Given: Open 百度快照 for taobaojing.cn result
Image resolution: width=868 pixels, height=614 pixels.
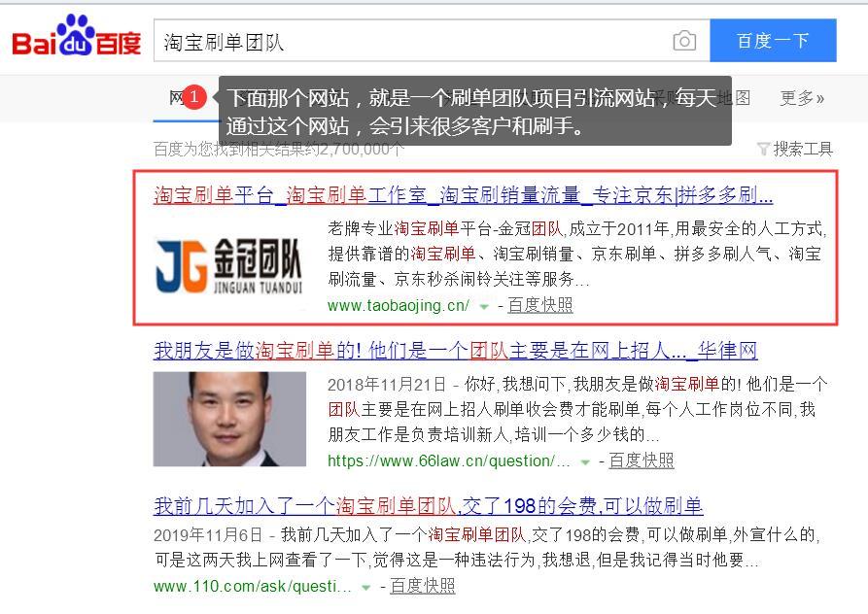Looking at the screenshot, I should (x=539, y=305).
